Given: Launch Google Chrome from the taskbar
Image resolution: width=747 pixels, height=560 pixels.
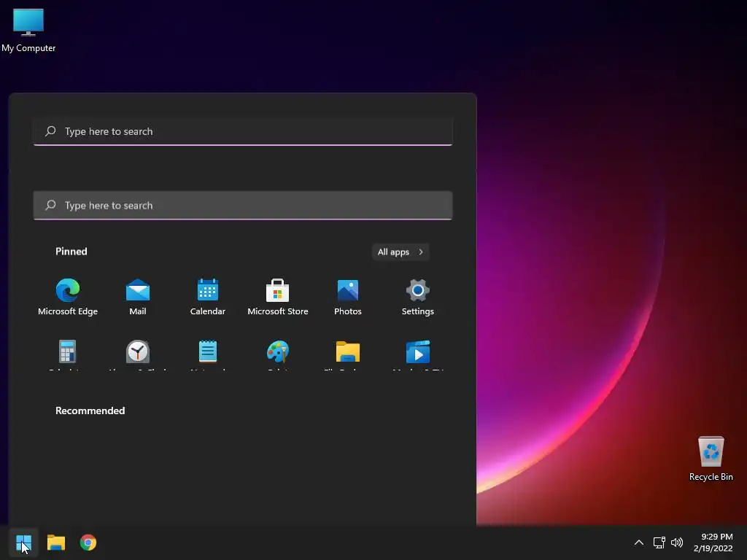Looking at the screenshot, I should (x=88, y=542).
